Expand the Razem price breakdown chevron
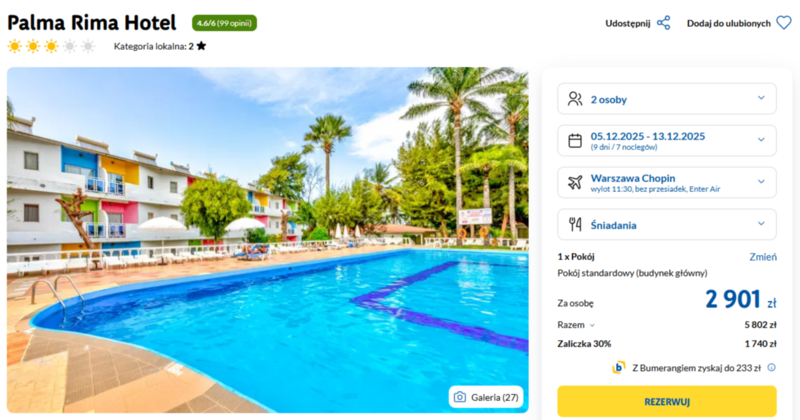Viewport: 800px width, 420px height. [592, 325]
